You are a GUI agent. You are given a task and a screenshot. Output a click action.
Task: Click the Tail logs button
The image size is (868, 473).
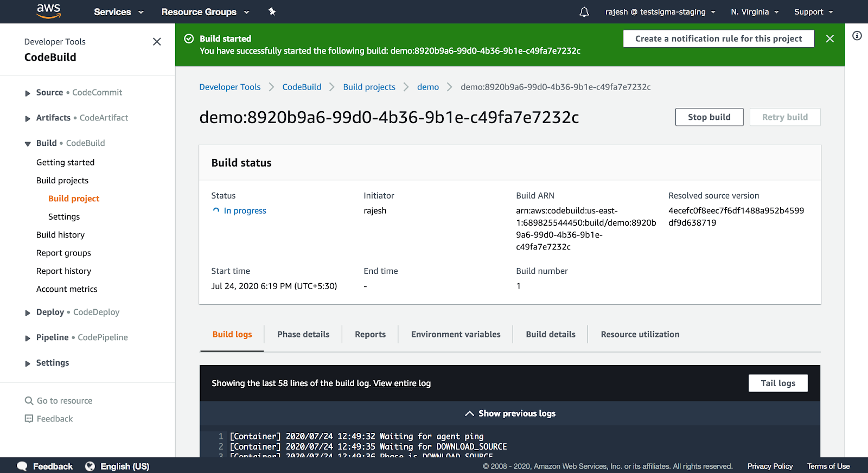click(778, 383)
